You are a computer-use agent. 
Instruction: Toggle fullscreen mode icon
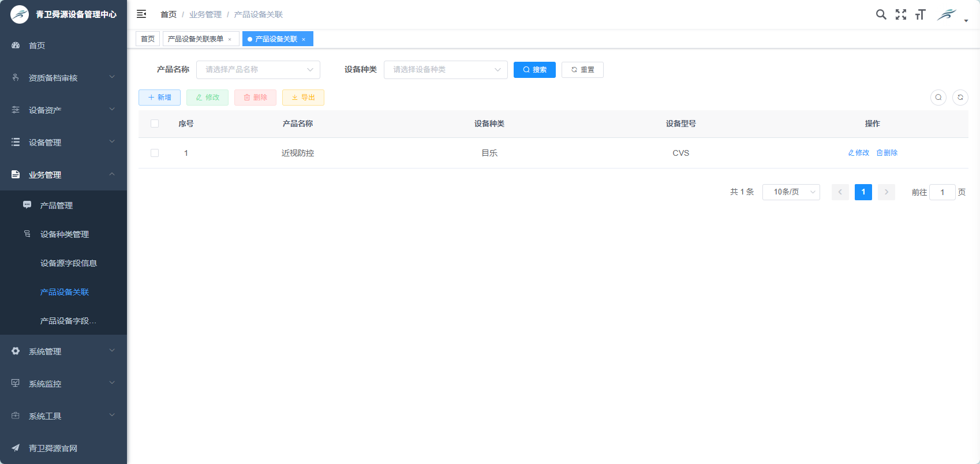[900, 14]
